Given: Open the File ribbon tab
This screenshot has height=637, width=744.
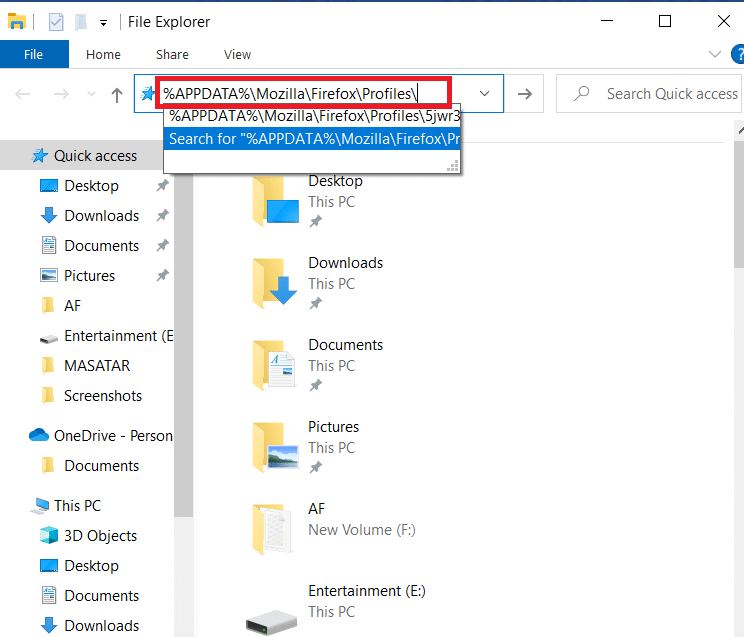Looking at the screenshot, I should click(x=34, y=54).
